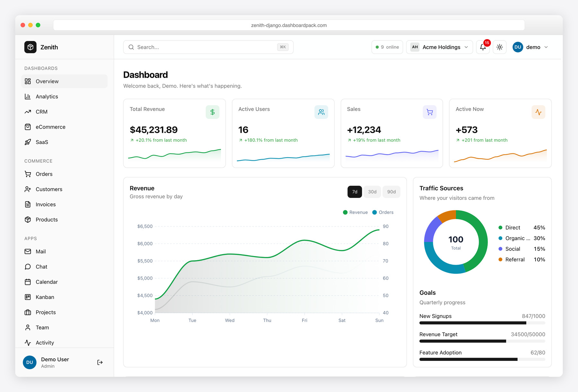Click the Organic 30% legend row
Screen dimensions: 578x392
(522, 238)
